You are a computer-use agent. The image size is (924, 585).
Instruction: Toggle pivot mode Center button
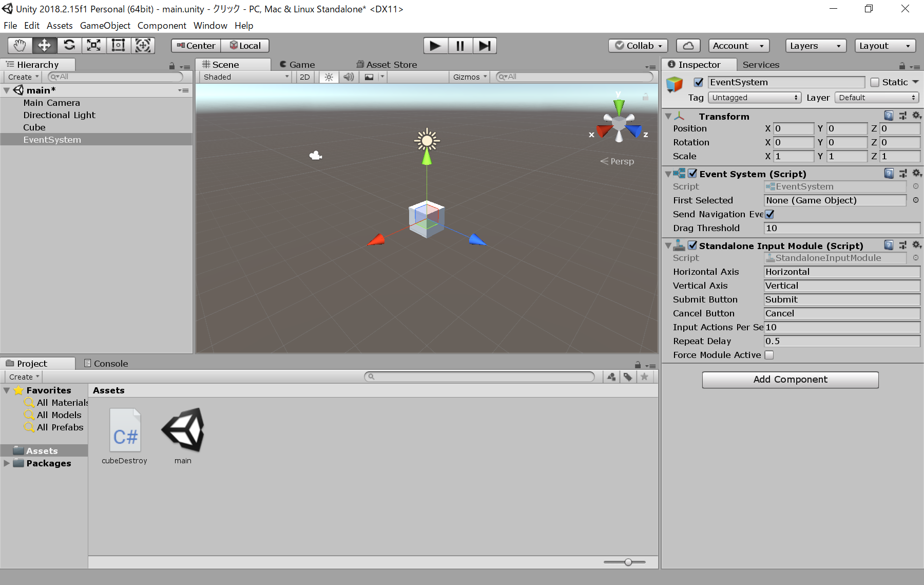pyautogui.click(x=196, y=46)
